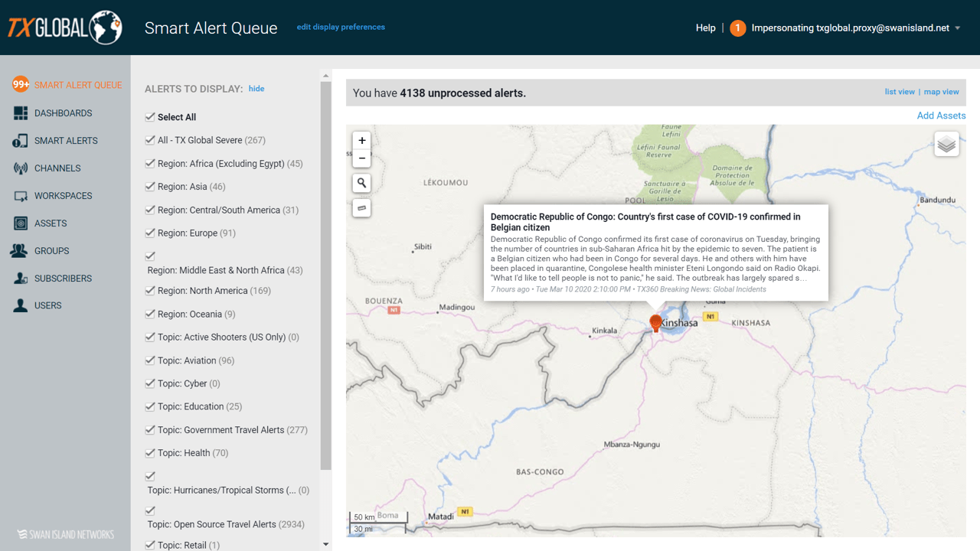
Task: Open the Subscribers section
Action: tap(63, 279)
